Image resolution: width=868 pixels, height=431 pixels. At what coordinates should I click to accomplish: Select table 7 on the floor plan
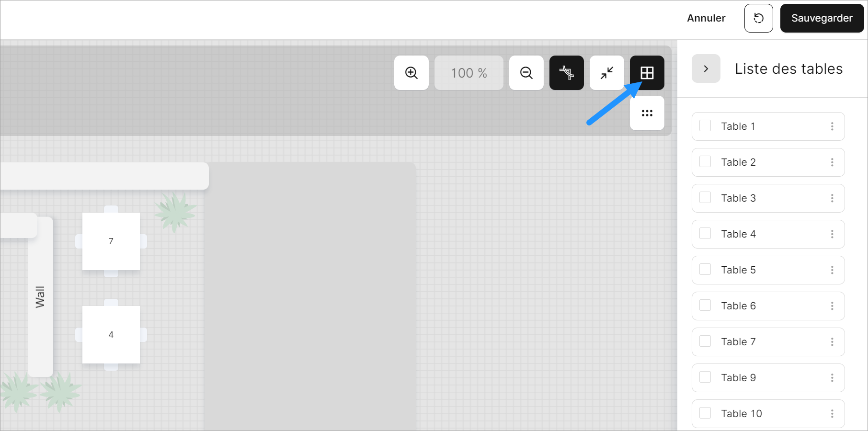(111, 241)
